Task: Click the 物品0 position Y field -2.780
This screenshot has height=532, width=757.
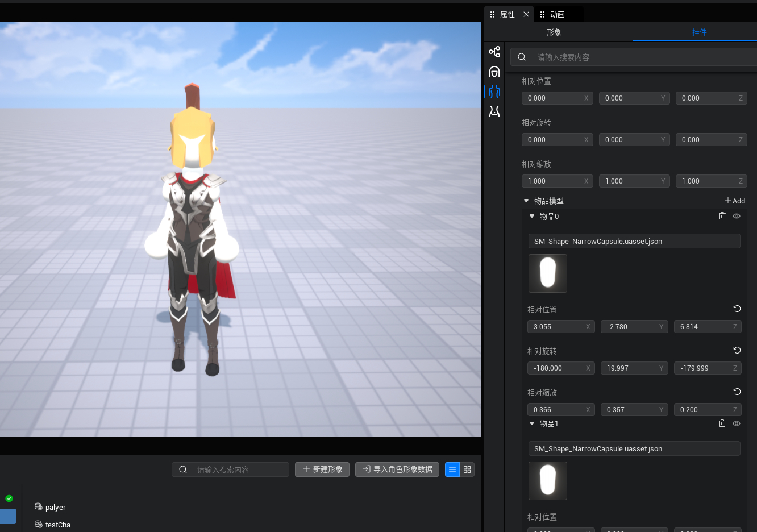Action: coord(634,327)
